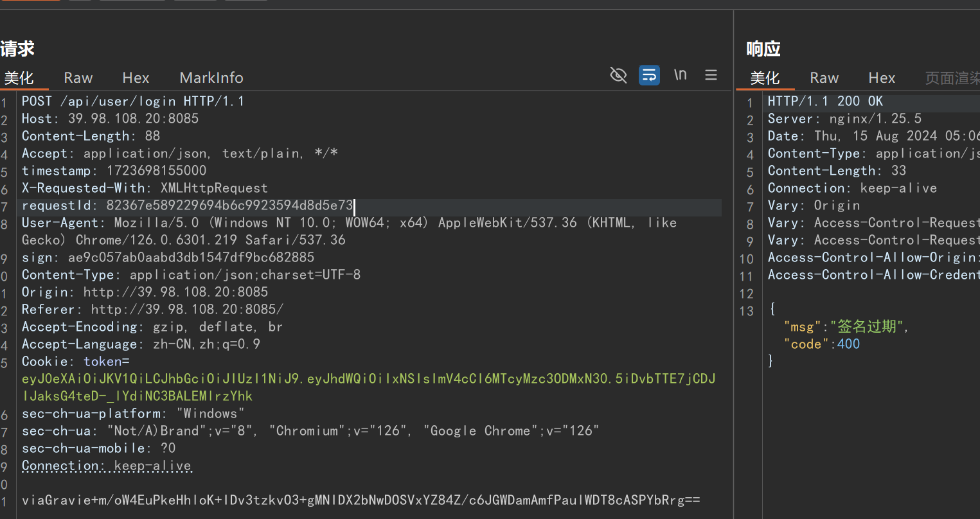This screenshot has height=519, width=980.
Task: Switch to the response Hex tab
Action: tap(882, 78)
